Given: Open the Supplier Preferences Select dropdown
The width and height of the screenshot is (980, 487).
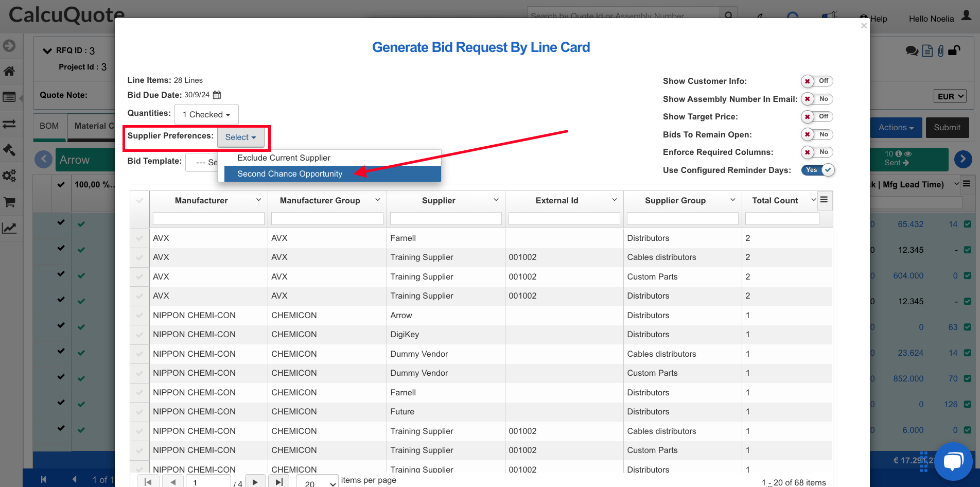Looking at the screenshot, I should pyautogui.click(x=241, y=137).
